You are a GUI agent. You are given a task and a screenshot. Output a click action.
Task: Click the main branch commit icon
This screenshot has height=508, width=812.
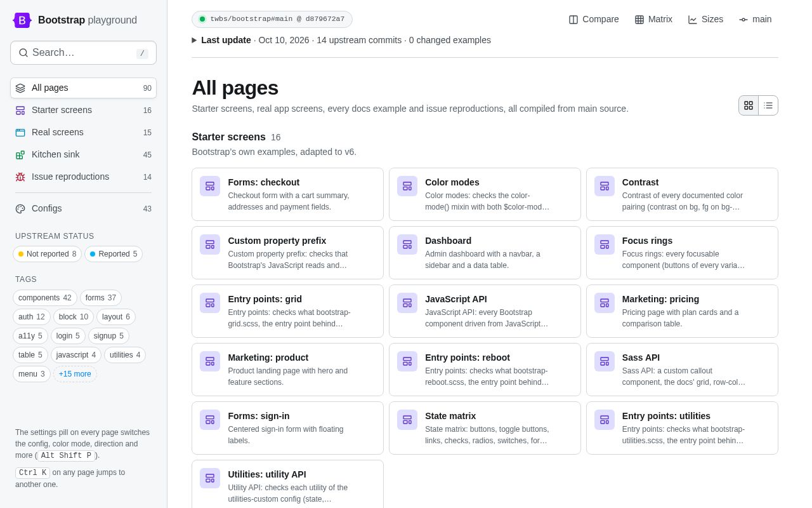[743, 20]
